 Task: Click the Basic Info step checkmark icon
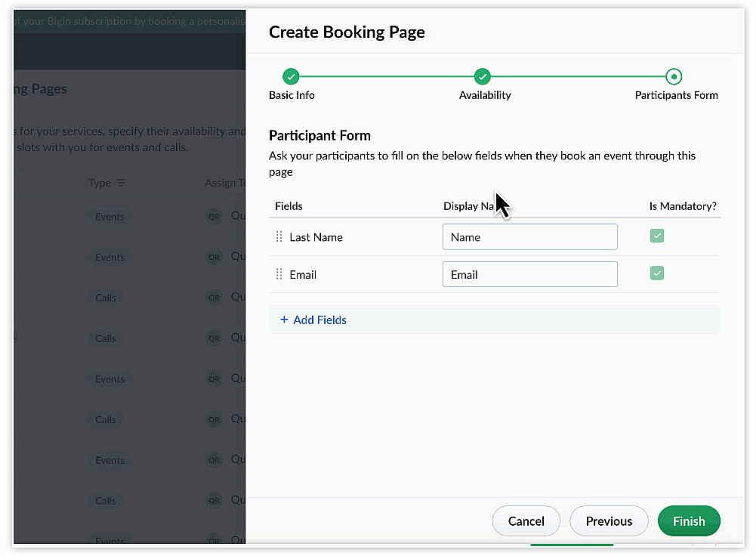[x=291, y=76]
